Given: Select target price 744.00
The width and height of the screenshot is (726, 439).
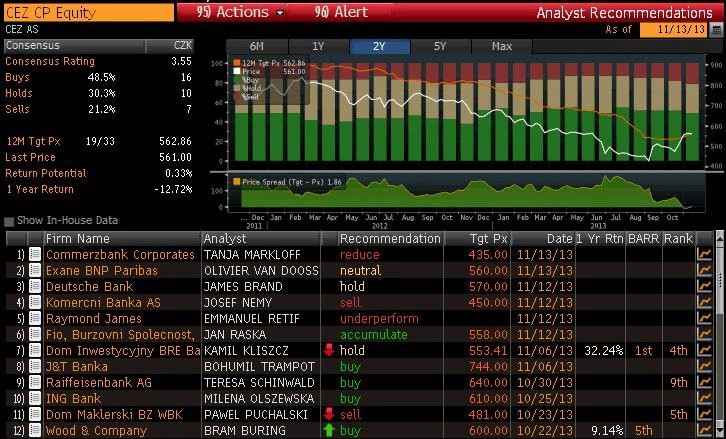Looking at the screenshot, I should point(488,367).
